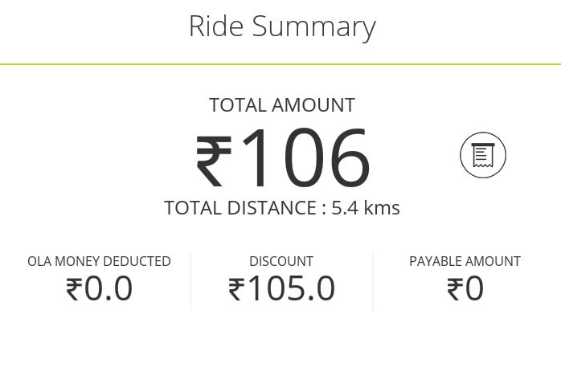Click the 5.4 kms distance value
The height and width of the screenshot is (392, 561).
point(366,208)
